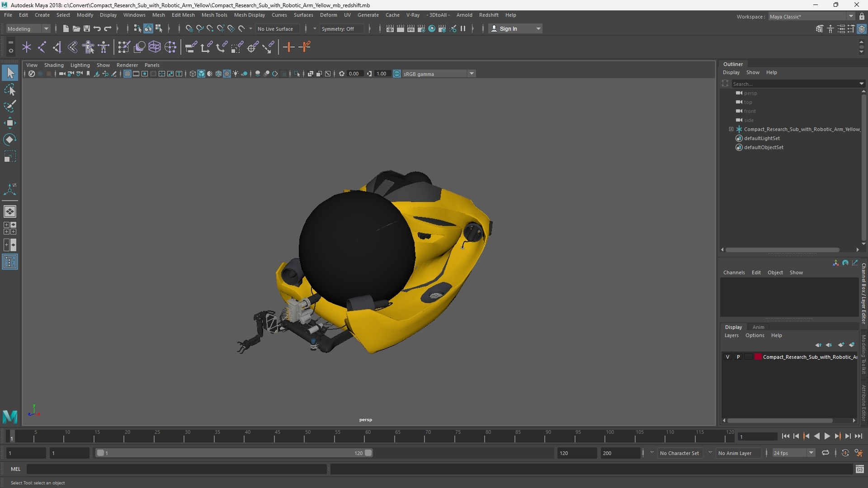Redo the last action
This screenshot has height=488, width=868.
108,28
